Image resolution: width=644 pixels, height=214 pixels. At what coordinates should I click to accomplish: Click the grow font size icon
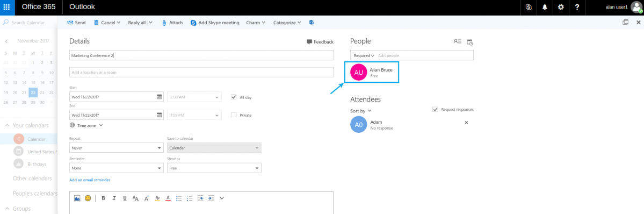click(146, 198)
